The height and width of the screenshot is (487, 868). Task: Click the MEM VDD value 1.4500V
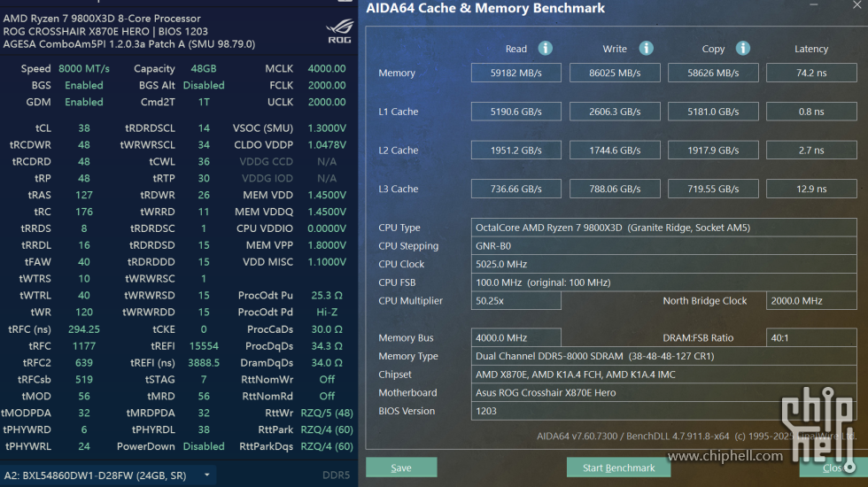(x=327, y=195)
